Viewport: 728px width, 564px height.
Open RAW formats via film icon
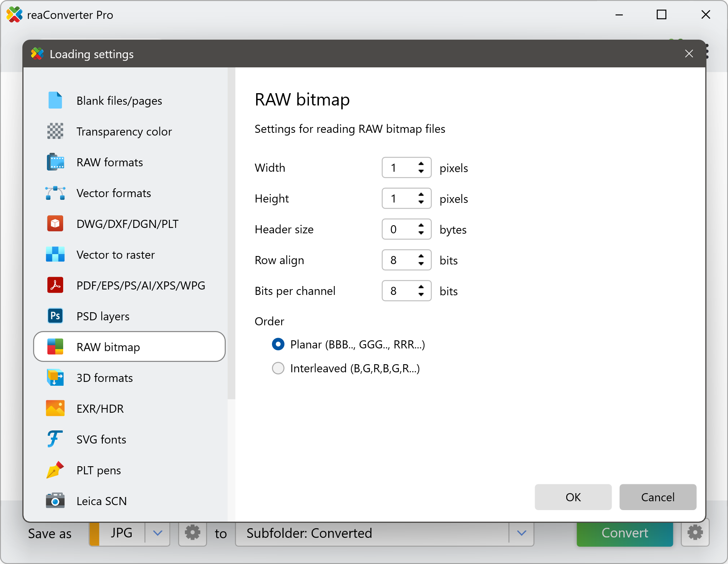55,162
